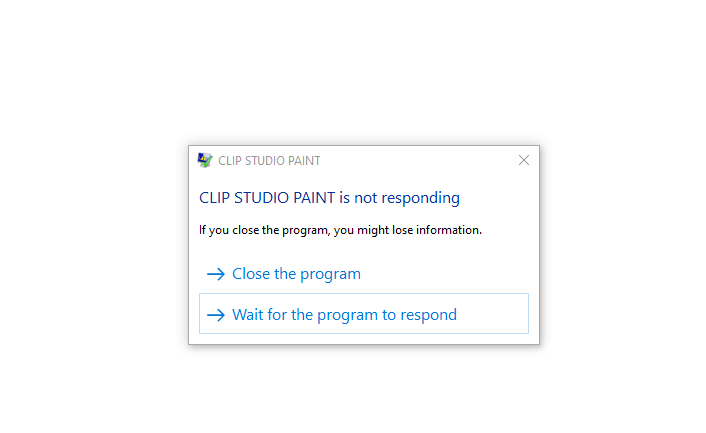Click the arrow icon beside Close the program
The height and width of the screenshot is (433, 706).
215,274
